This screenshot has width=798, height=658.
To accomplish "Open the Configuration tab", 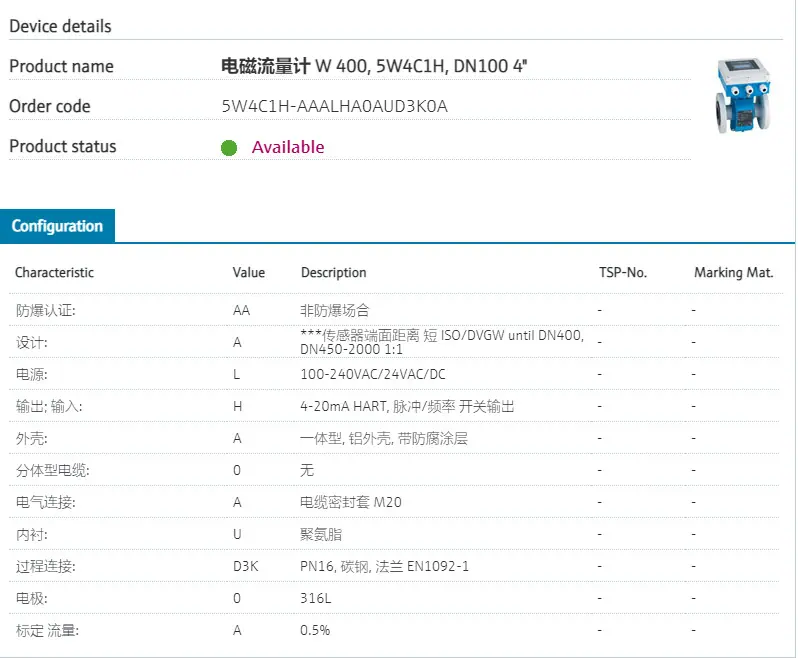I will click(57, 226).
